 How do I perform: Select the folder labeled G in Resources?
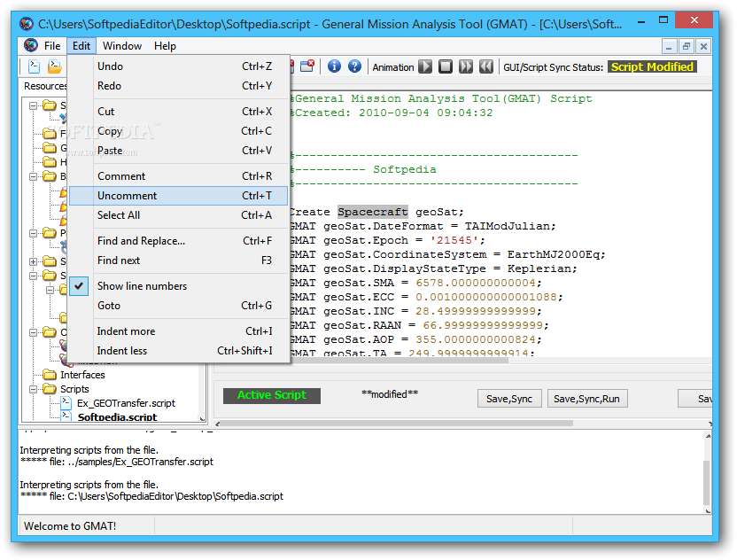pyautogui.click(x=49, y=148)
